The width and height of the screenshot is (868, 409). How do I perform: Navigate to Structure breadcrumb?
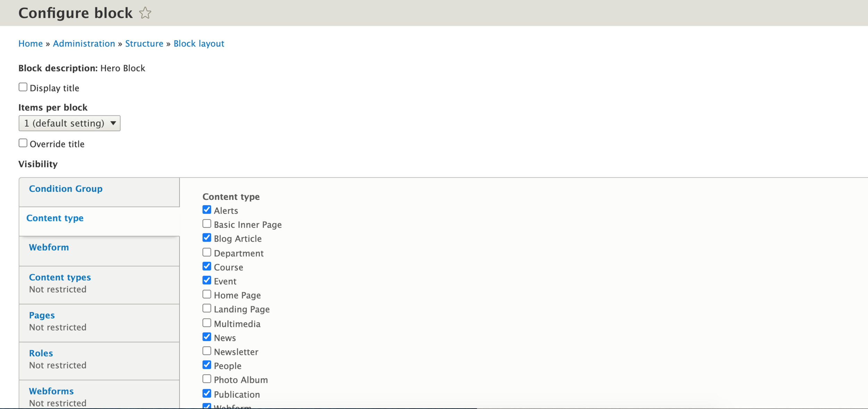point(144,44)
